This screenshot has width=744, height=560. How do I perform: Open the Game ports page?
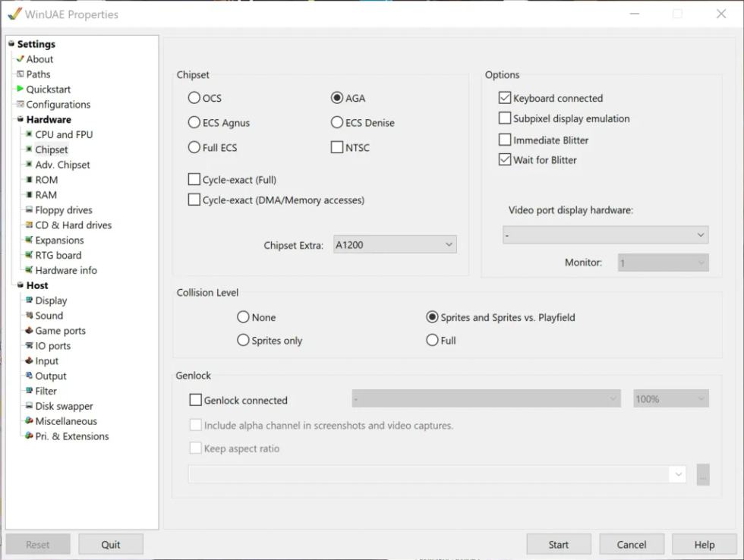click(x=60, y=331)
